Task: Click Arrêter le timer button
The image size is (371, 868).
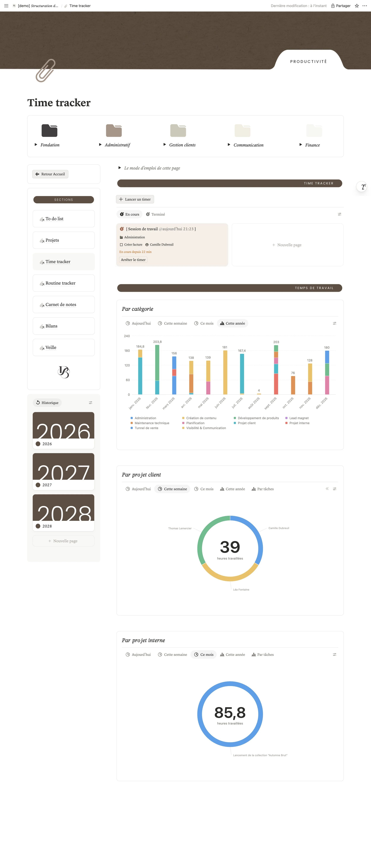Action: coord(133,260)
